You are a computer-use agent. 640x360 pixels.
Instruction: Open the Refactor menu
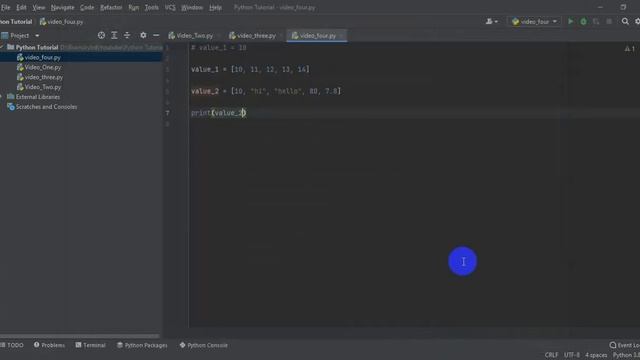click(111, 7)
